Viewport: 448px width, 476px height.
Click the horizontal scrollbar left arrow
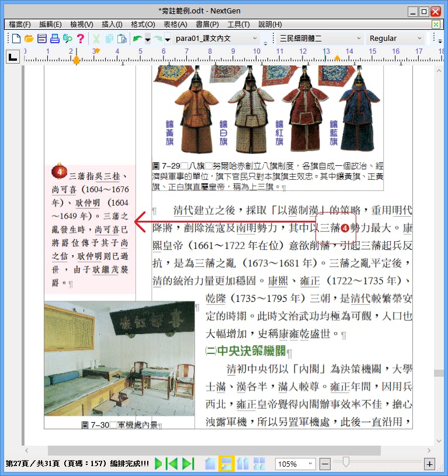pos(27,450)
